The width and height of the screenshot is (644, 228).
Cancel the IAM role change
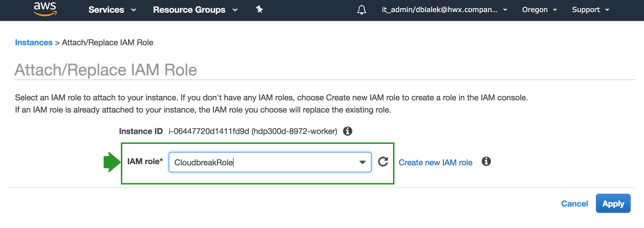(x=574, y=204)
